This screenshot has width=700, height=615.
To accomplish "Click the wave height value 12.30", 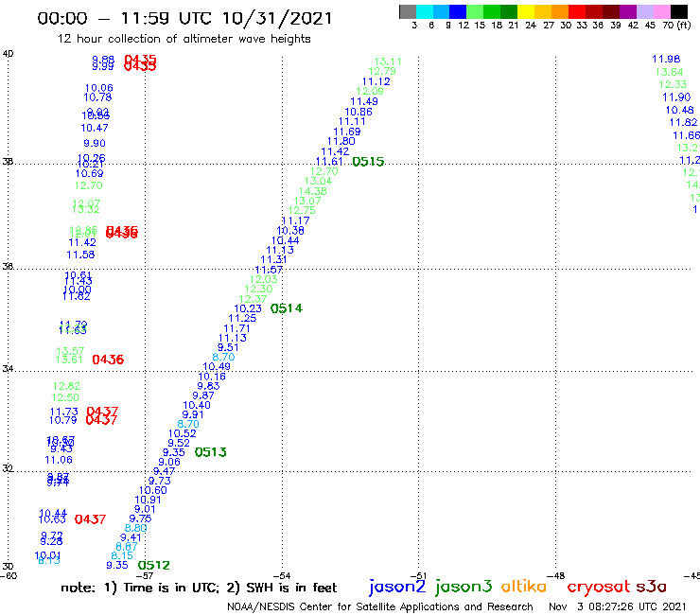I will coord(258,289).
